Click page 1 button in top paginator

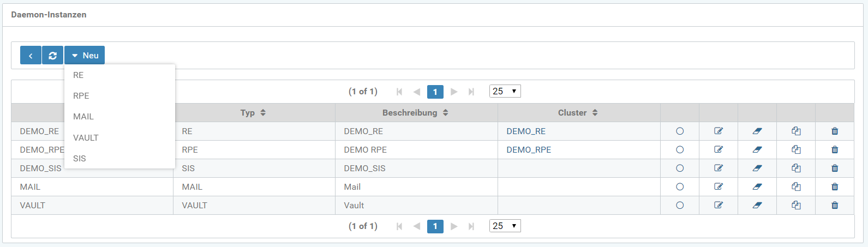click(x=435, y=92)
